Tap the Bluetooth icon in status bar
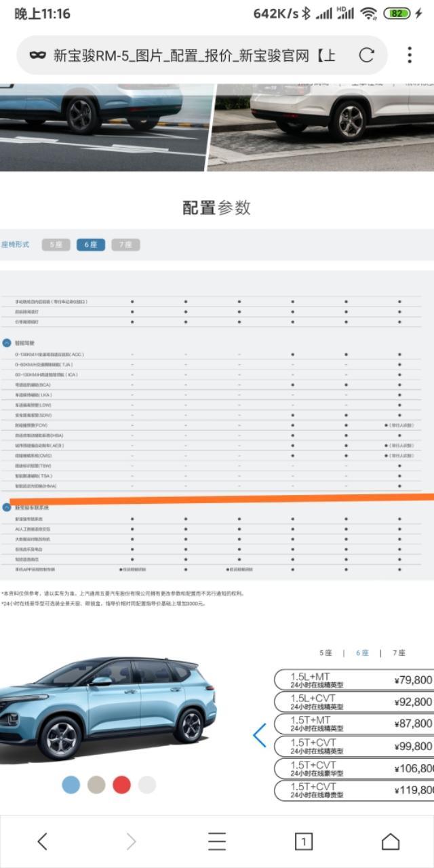The image size is (434, 868). click(306, 14)
